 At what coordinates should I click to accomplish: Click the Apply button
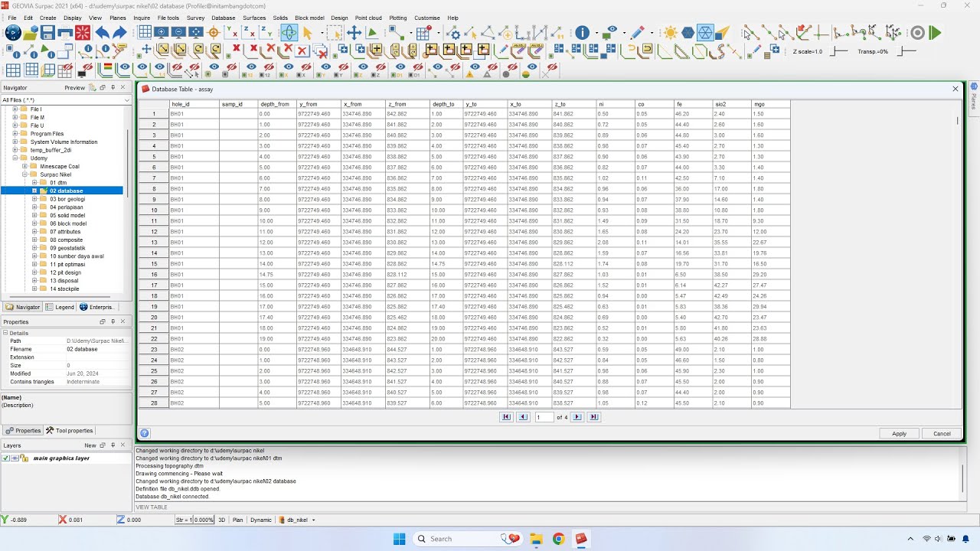(899, 434)
